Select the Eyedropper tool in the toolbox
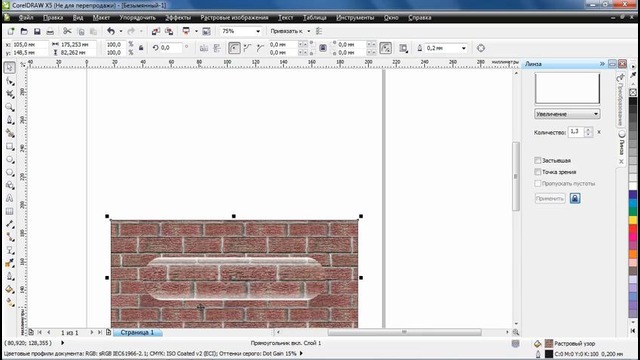The image size is (640, 360). pyautogui.click(x=10, y=264)
